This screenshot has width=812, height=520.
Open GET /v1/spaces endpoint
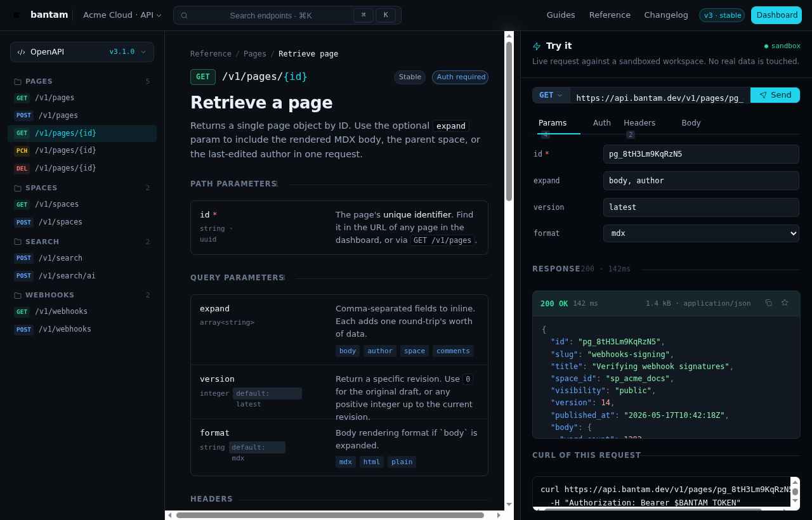(82, 204)
